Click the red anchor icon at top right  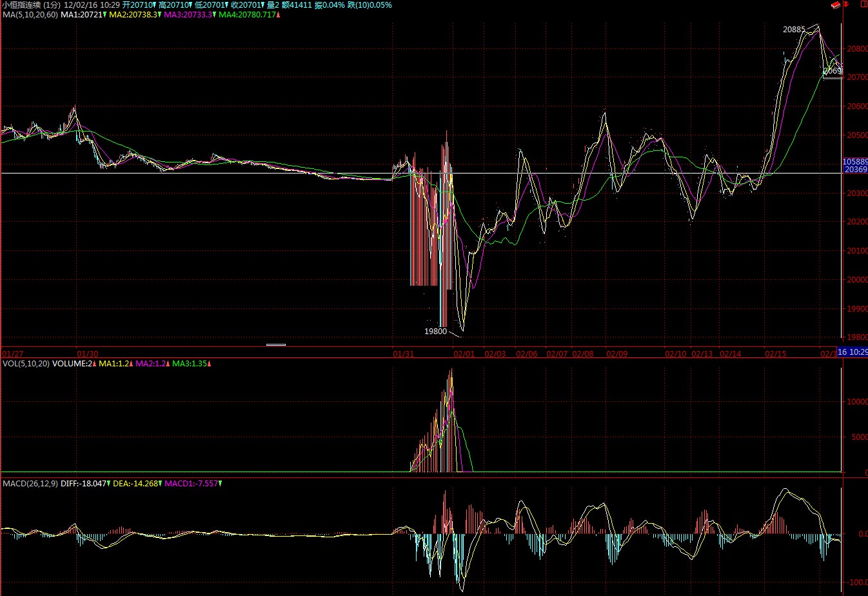[x=845, y=4]
